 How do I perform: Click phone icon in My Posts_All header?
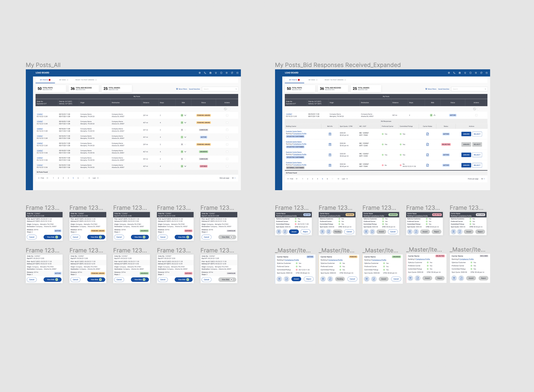(x=205, y=73)
